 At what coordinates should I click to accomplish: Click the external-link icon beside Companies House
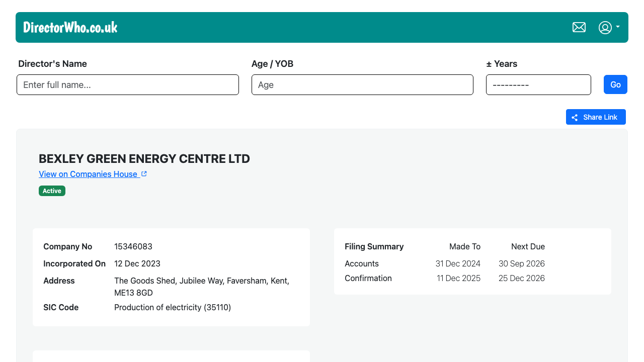pos(144,173)
